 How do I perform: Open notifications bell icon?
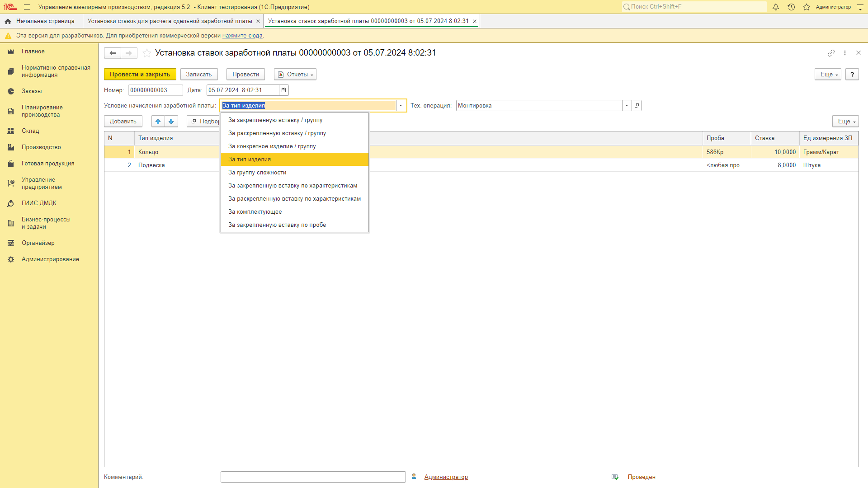[x=776, y=7]
